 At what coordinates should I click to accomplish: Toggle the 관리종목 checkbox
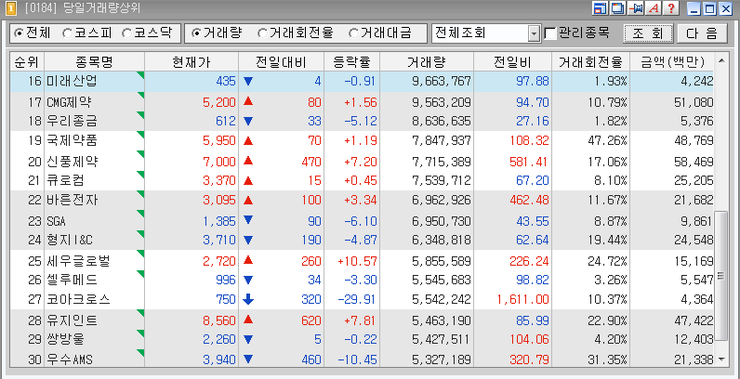click(x=550, y=34)
